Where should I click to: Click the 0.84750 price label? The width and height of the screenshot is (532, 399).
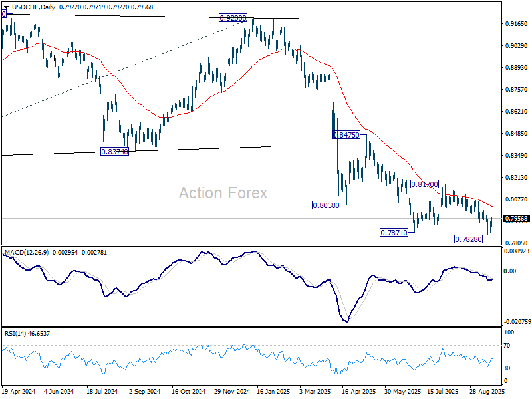346,134
